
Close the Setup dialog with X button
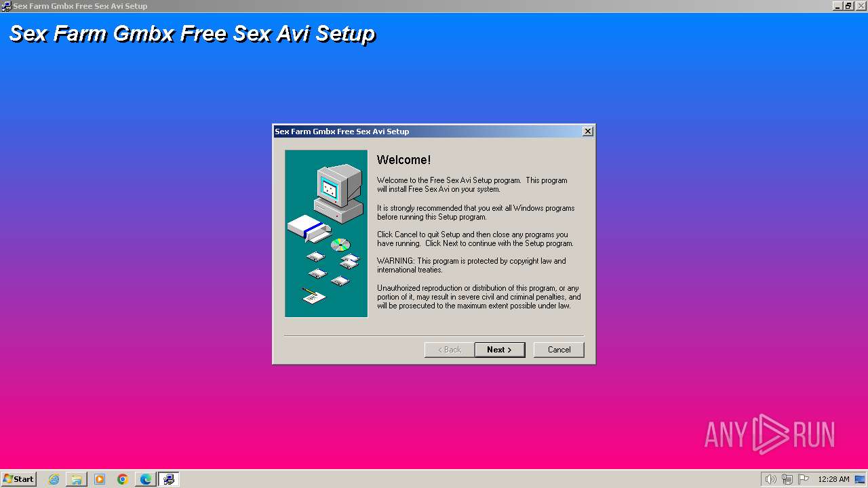click(x=588, y=131)
